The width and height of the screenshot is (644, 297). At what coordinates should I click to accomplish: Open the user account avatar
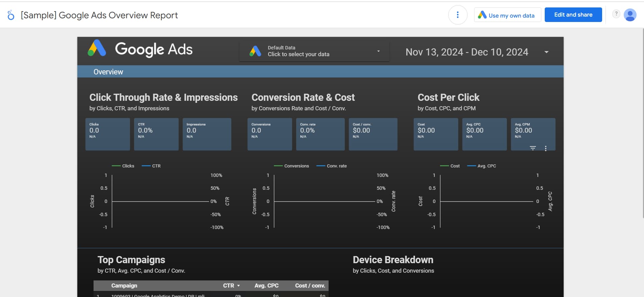(630, 15)
